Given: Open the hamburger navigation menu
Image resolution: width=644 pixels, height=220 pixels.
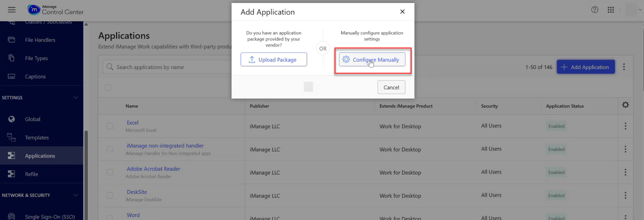Looking at the screenshot, I should coord(12,10).
